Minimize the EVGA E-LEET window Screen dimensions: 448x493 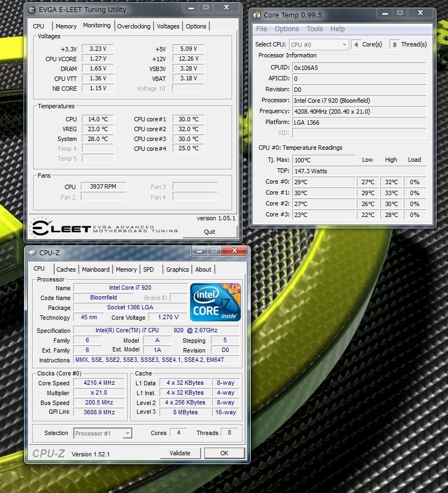click(191, 8)
